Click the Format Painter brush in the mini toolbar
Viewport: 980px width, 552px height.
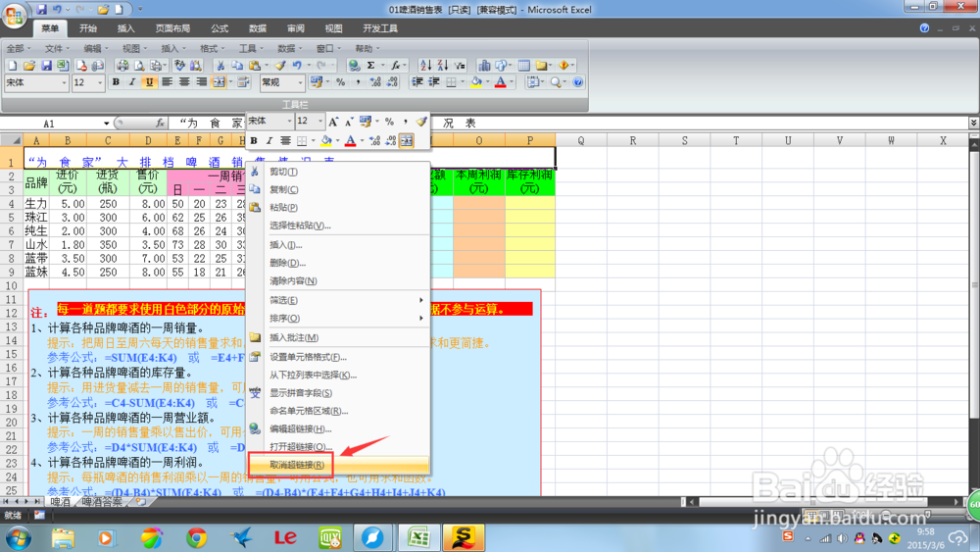point(421,122)
